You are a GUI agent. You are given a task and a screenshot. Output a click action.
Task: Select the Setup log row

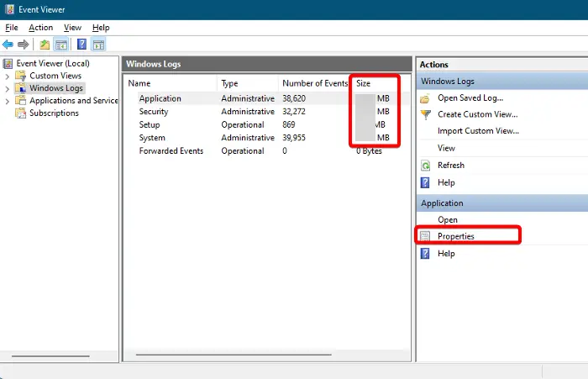(x=266, y=124)
